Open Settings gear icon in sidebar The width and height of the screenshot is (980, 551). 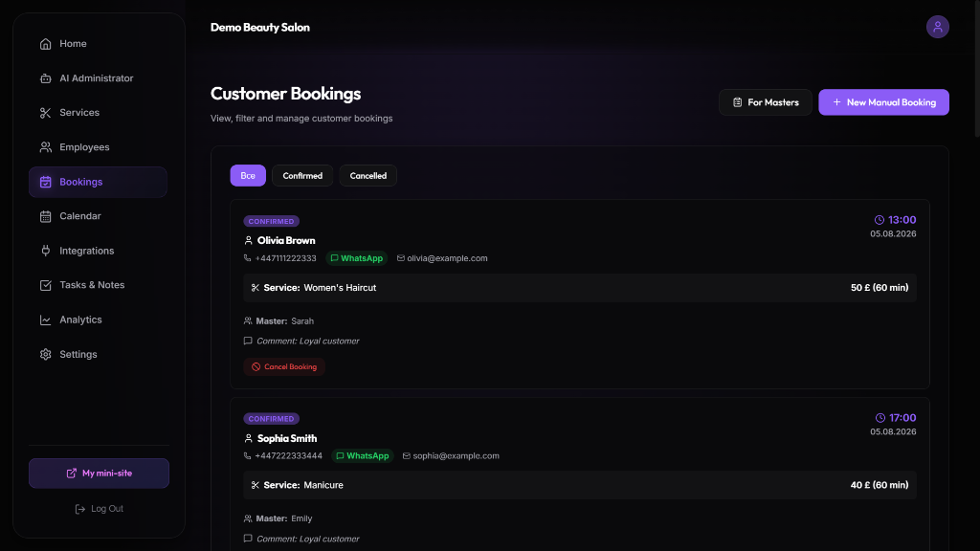pyautogui.click(x=46, y=354)
